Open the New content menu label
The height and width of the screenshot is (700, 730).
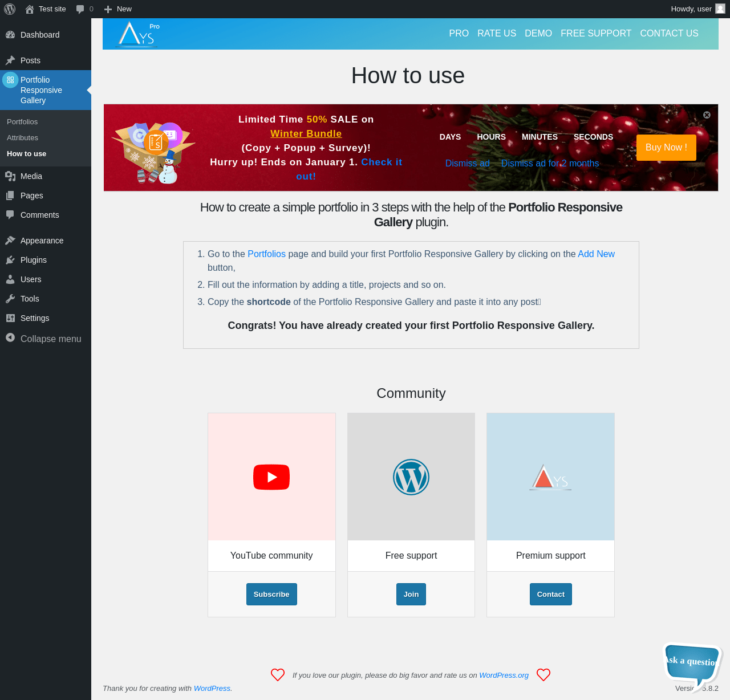pos(124,9)
